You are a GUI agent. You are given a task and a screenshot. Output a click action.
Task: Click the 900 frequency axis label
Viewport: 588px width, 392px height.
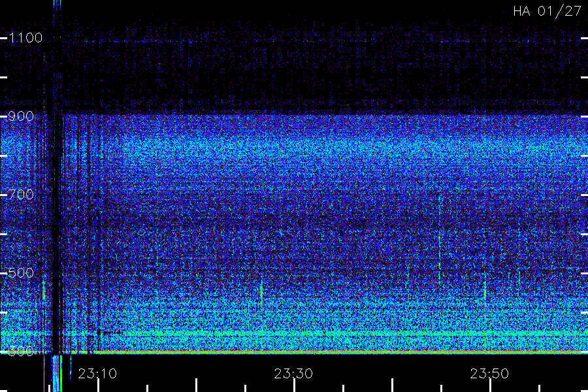coord(21,116)
